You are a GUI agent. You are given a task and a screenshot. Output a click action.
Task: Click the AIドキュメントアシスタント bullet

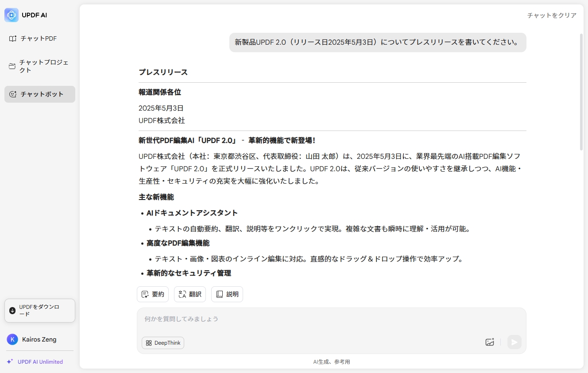point(192,213)
